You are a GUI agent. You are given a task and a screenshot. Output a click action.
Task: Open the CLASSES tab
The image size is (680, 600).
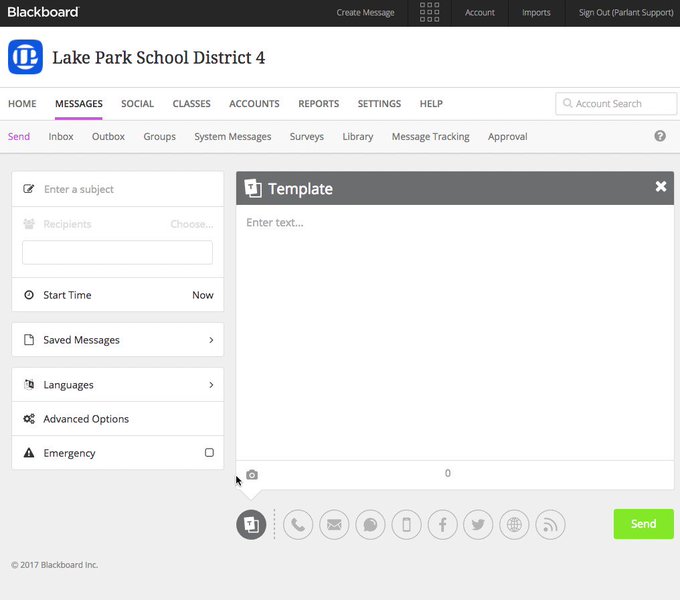tap(192, 104)
